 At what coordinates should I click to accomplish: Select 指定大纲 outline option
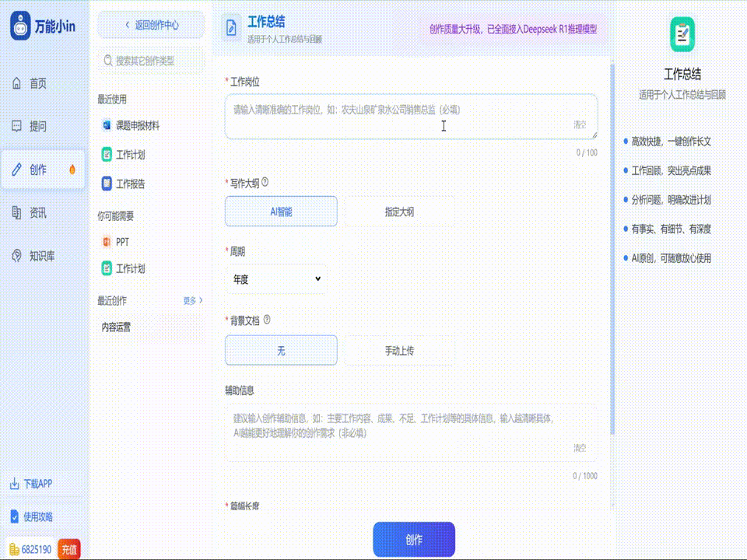pos(399,212)
